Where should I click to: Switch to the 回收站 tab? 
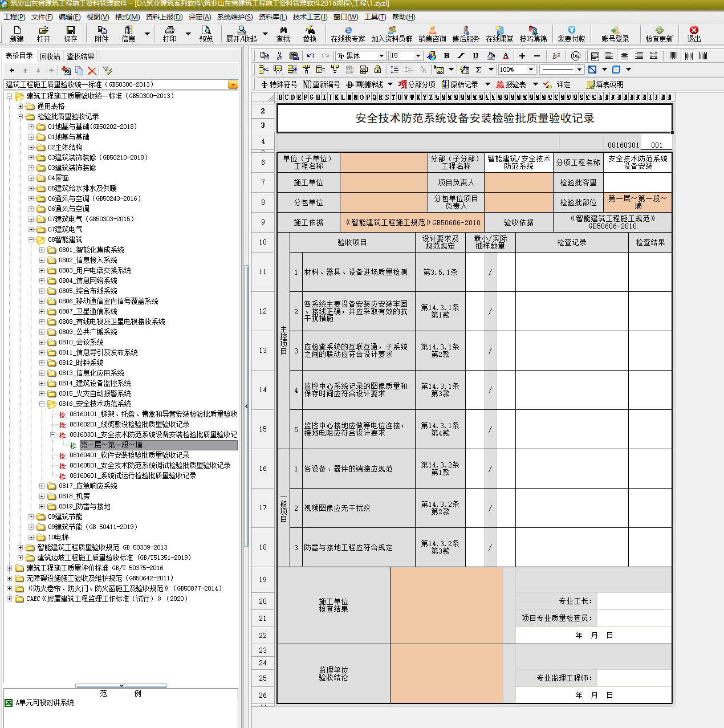click(x=50, y=56)
